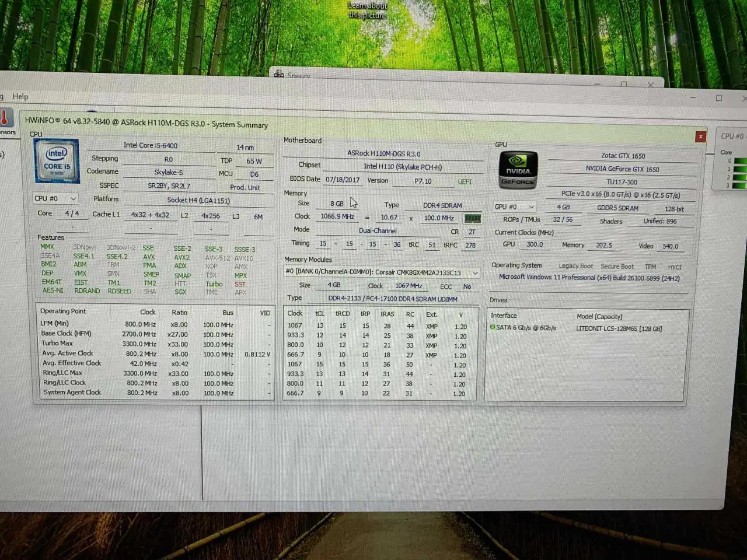
Task: Open the Help menu
Action: coord(20,96)
